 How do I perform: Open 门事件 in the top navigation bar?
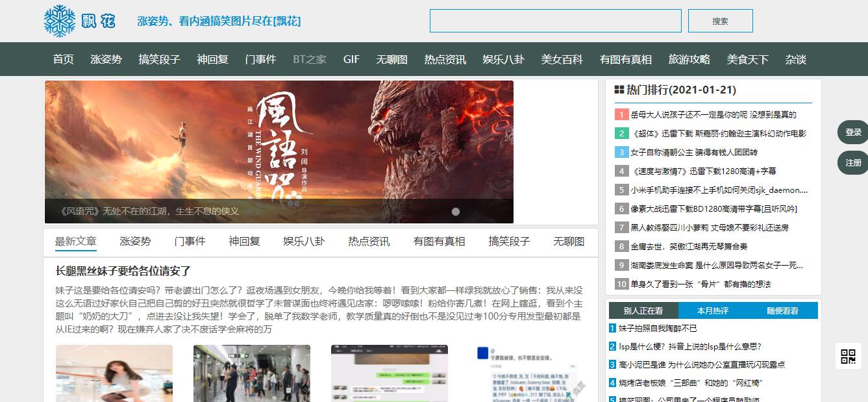(261, 59)
